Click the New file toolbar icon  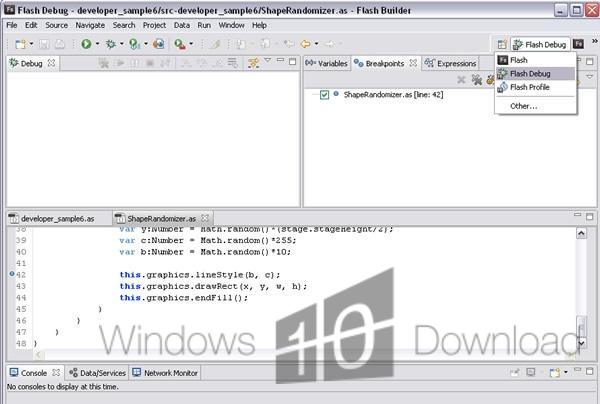(20, 44)
